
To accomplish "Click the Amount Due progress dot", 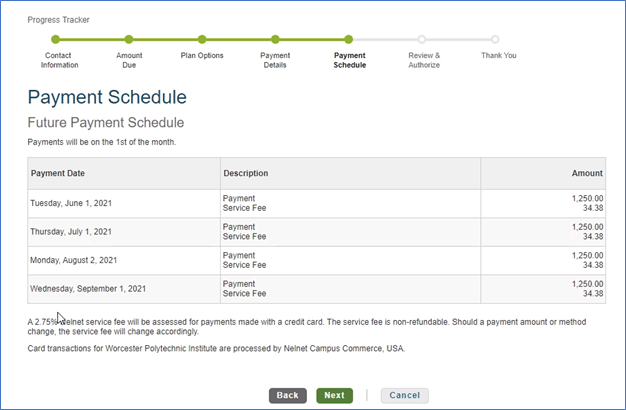I will 129,39.
